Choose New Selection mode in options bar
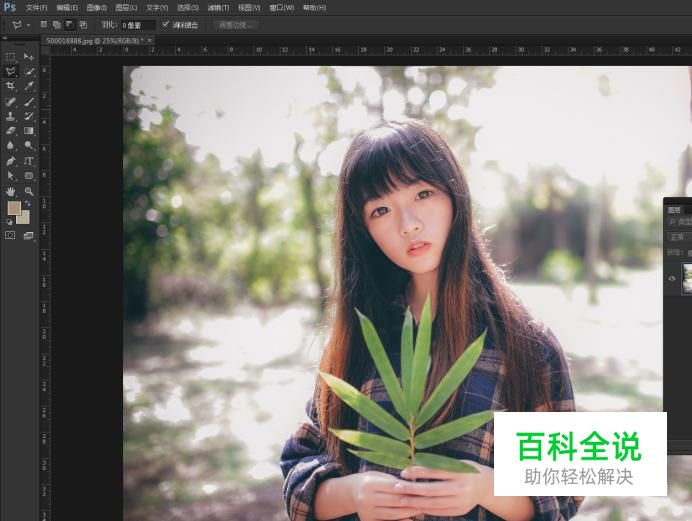The height and width of the screenshot is (521, 692). [x=44, y=24]
